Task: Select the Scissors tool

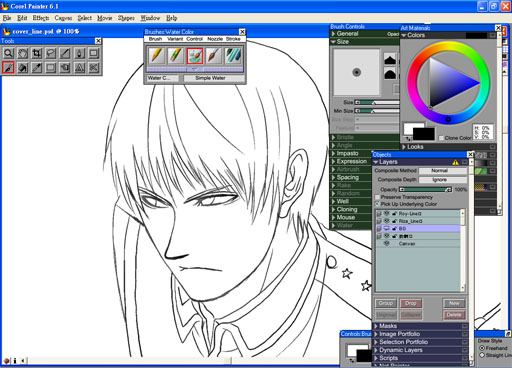Action: pyautogui.click(x=94, y=68)
